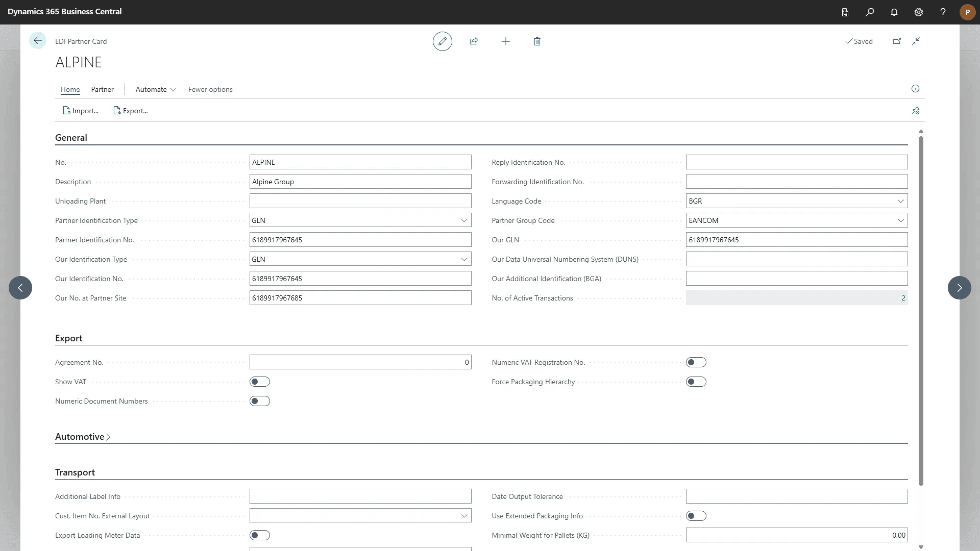Click Dynamics 365 Business Central title

[64, 11]
